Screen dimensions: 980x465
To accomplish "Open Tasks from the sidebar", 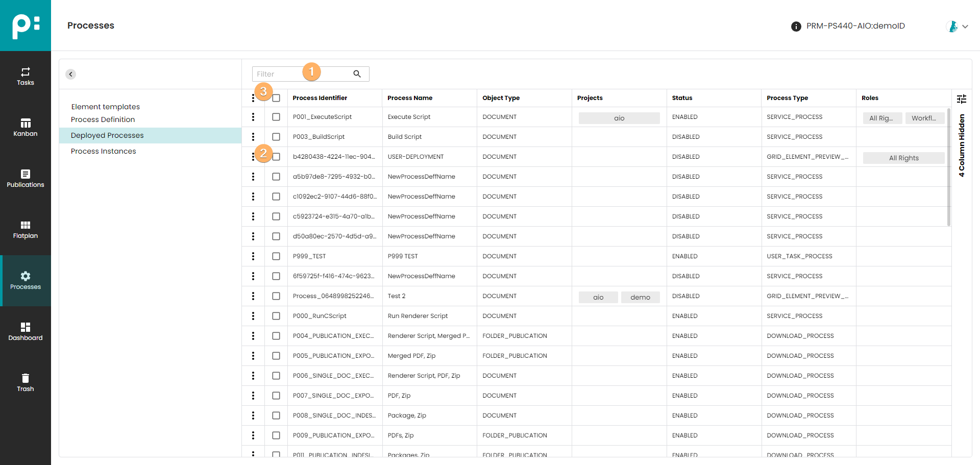I will coord(26,76).
